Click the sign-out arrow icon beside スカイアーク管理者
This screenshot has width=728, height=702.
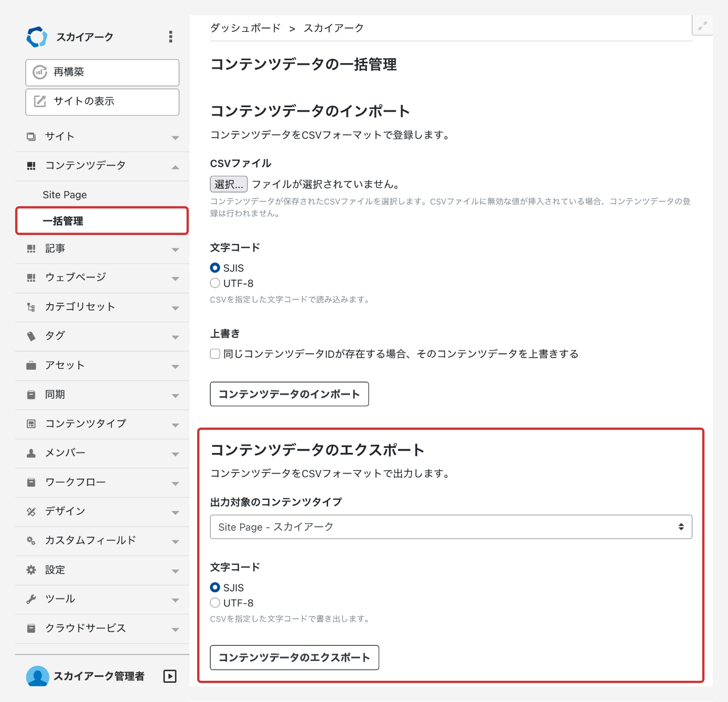pyautogui.click(x=170, y=676)
